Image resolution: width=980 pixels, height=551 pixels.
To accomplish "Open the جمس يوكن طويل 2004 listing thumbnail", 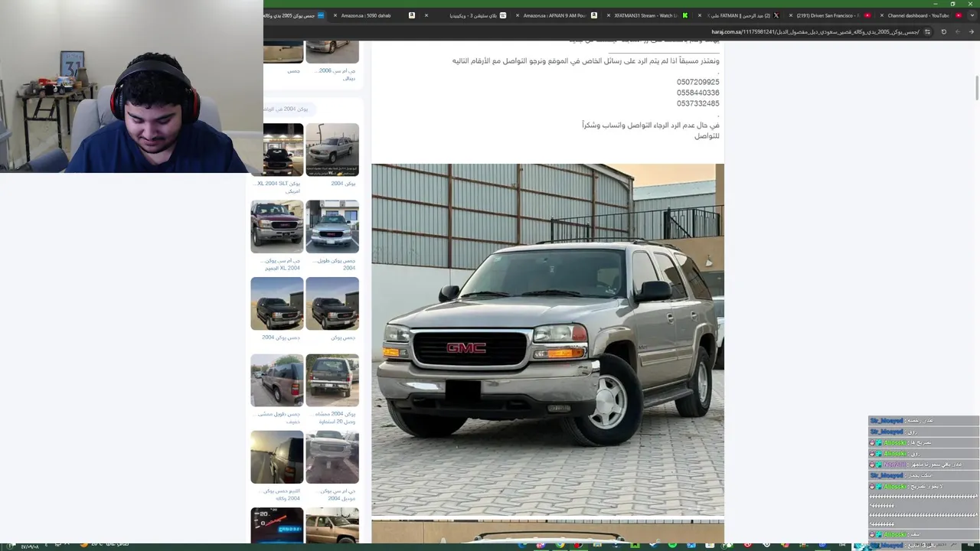I will click(332, 227).
